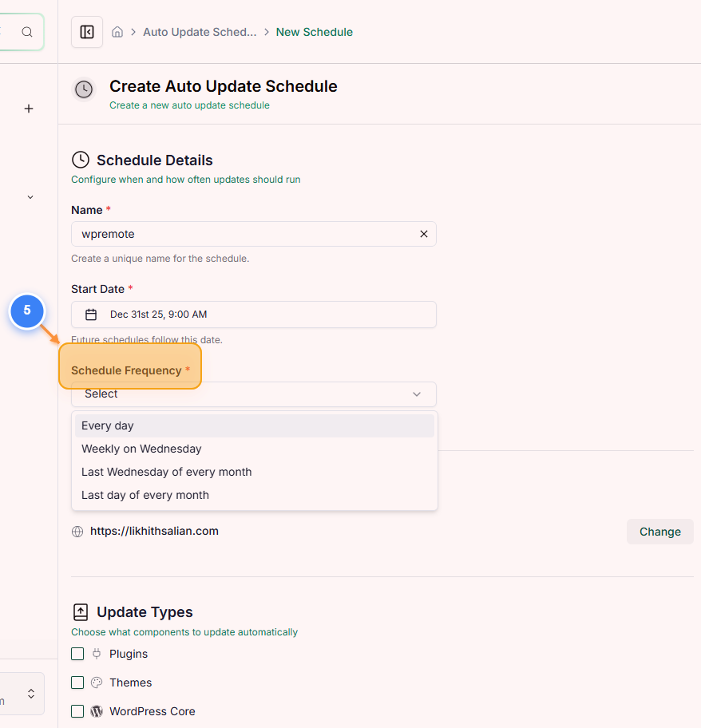Open the Schedule Frequency Select dropdown

254,394
